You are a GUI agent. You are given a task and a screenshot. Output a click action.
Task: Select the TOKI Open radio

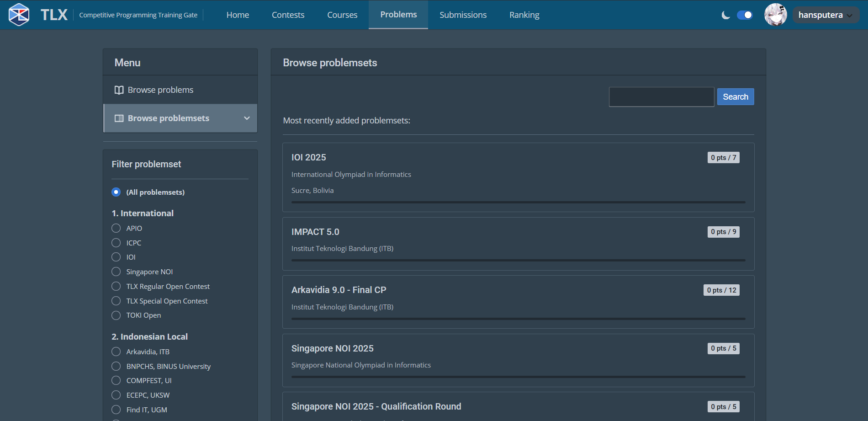[x=116, y=315]
